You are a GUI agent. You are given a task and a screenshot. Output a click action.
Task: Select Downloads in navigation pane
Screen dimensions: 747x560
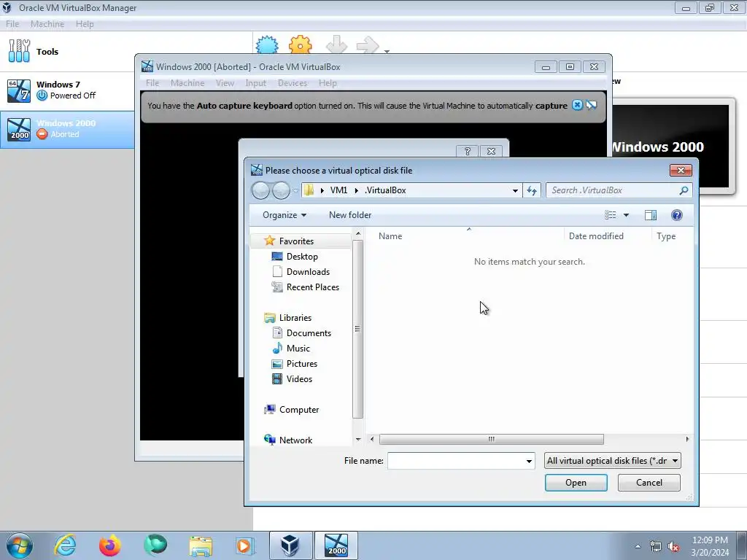pos(309,271)
